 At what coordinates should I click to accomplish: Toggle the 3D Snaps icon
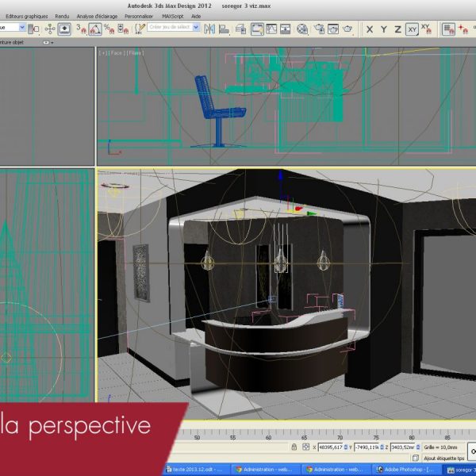click(82, 29)
